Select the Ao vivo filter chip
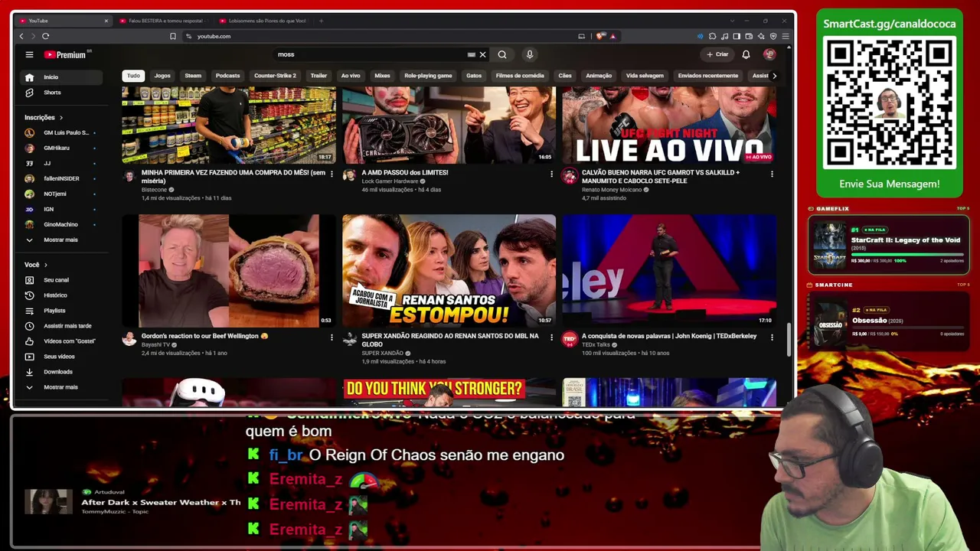Viewport: 980px width, 551px height. point(351,76)
